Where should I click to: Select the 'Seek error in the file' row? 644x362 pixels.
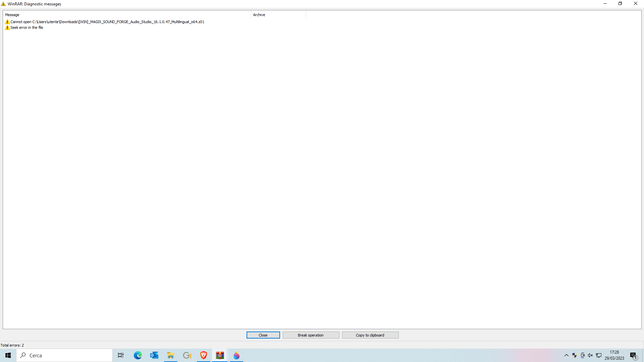[x=24, y=27]
